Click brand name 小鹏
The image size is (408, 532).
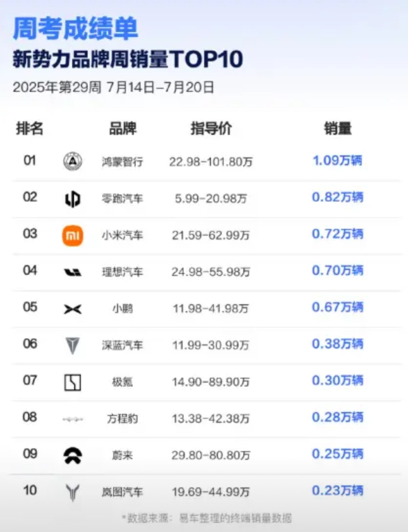click(x=123, y=309)
